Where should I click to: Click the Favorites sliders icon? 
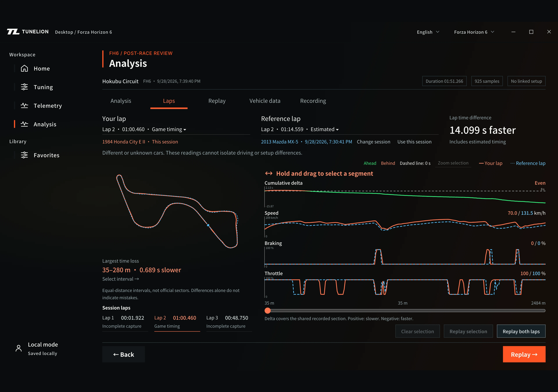pos(24,155)
